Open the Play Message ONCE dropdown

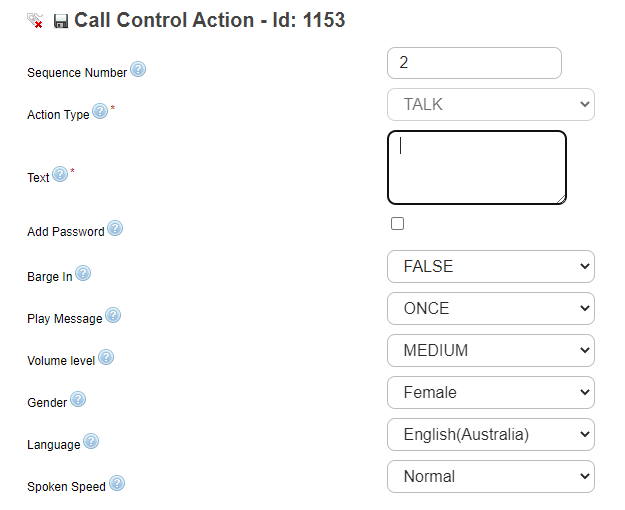[490, 309]
